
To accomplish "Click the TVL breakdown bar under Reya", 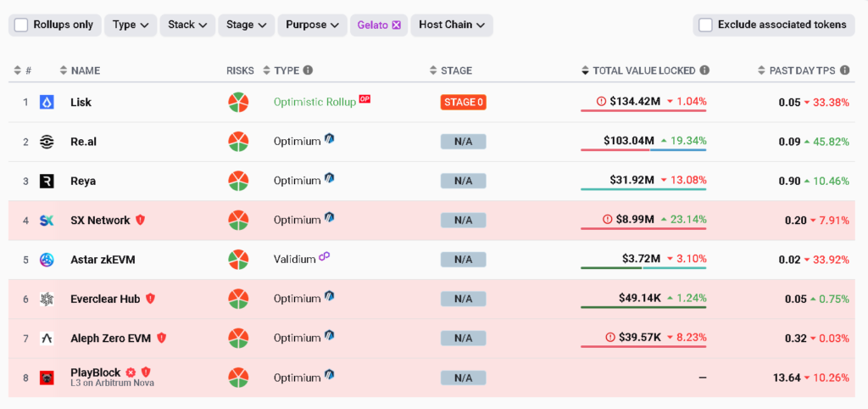I will click(643, 189).
